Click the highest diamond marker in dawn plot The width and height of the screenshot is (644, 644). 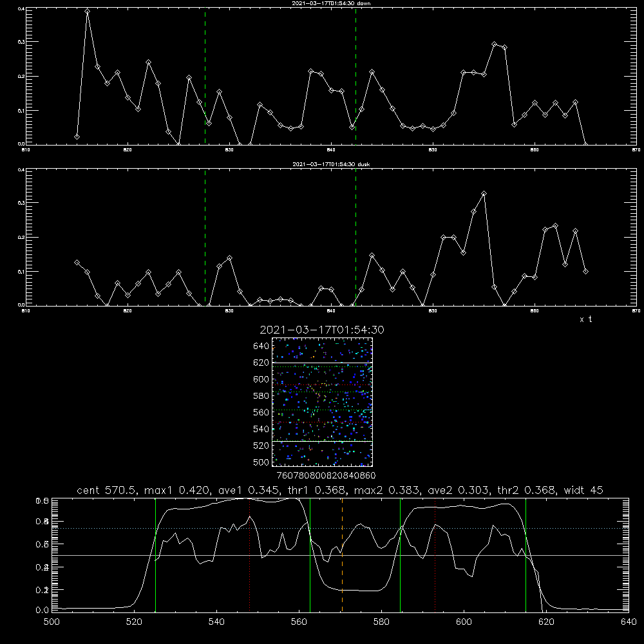click(87, 11)
